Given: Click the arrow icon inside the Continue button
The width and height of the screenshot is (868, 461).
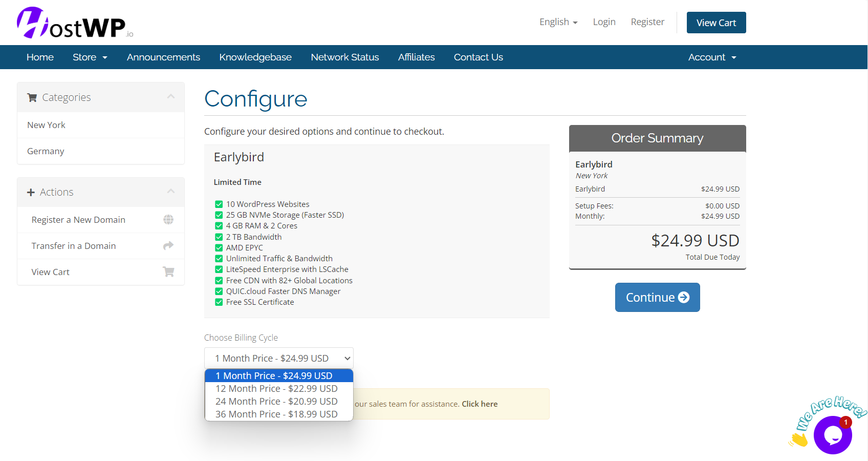Looking at the screenshot, I should [x=683, y=297].
